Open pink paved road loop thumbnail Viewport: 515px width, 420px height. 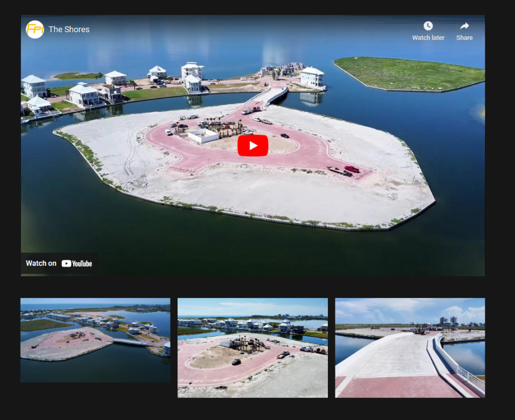pyautogui.click(x=252, y=348)
